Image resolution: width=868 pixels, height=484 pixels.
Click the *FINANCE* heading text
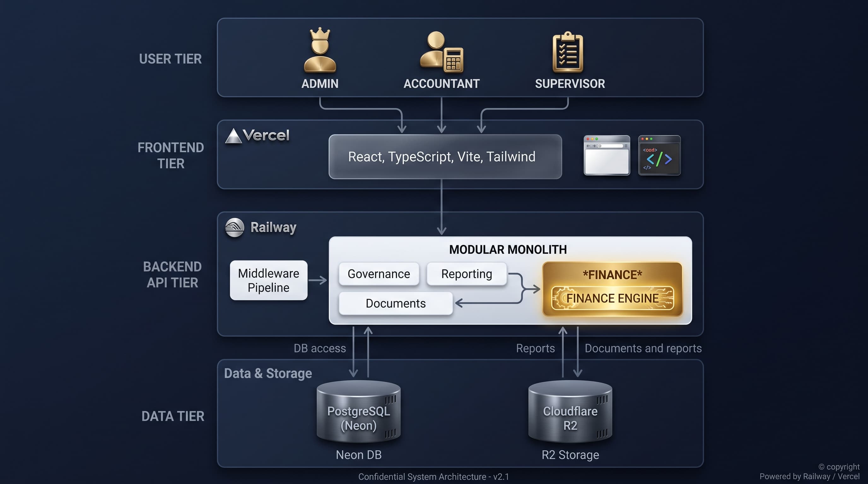(612, 275)
